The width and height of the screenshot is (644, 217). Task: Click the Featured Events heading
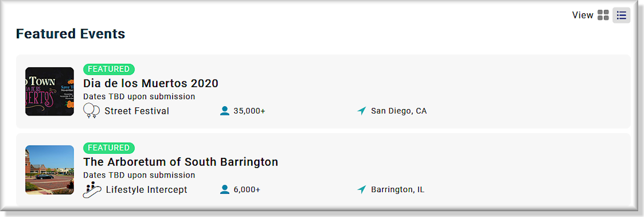coord(71,34)
